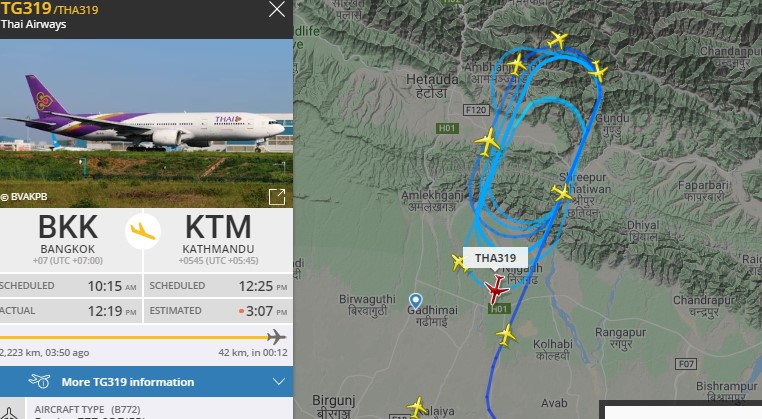Select the red THA319 aircraft on map
The height and width of the screenshot is (419, 762).
click(x=496, y=289)
